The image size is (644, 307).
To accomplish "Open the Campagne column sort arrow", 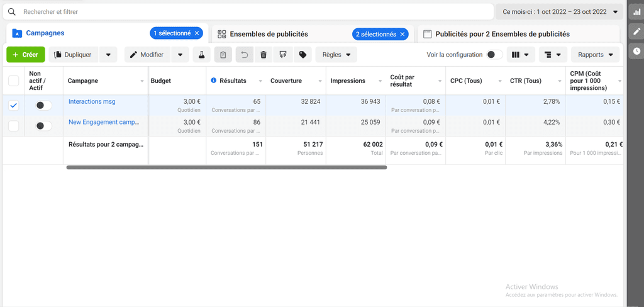I will click(142, 81).
